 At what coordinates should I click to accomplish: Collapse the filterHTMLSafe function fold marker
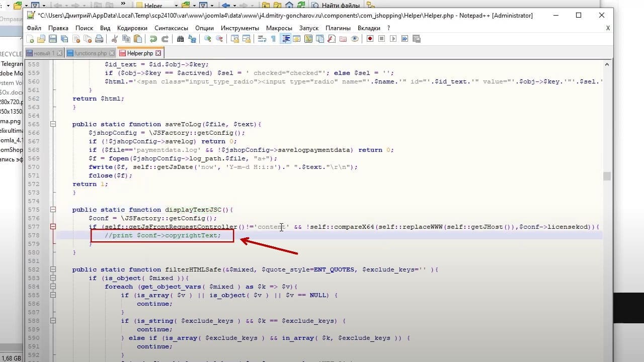click(52, 269)
